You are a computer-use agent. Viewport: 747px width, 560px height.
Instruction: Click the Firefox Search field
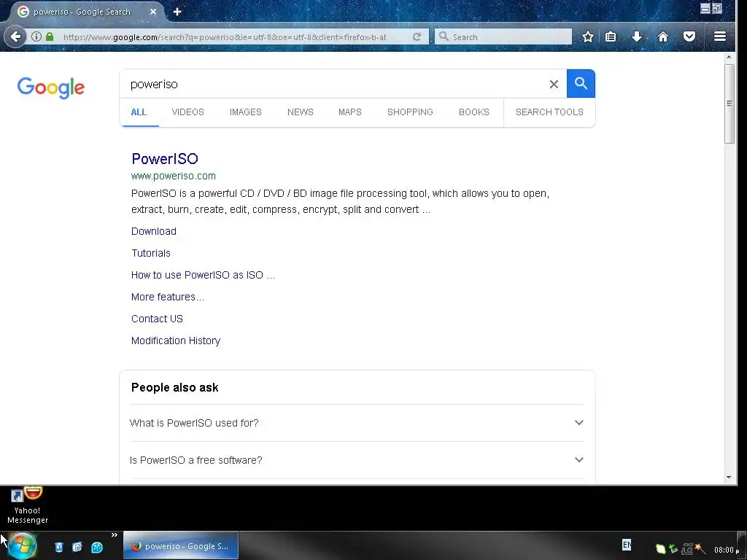coord(503,36)
